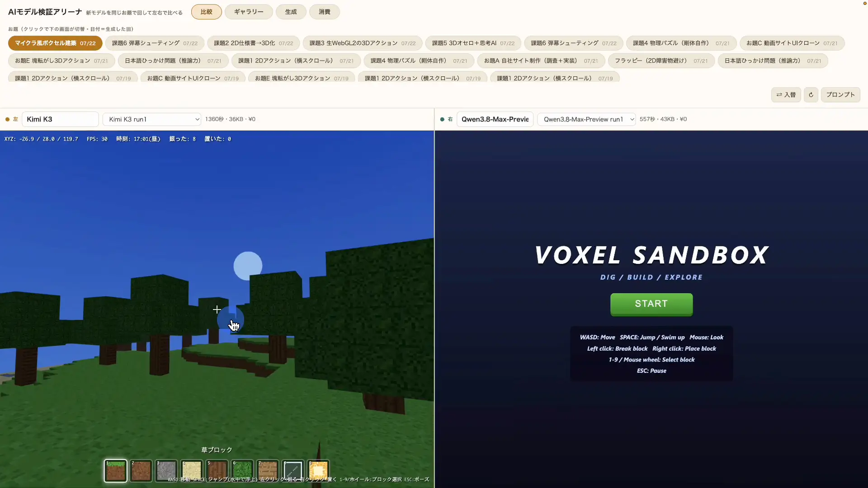Start the Voxel Sandbox game with START

tap(651, 304)
